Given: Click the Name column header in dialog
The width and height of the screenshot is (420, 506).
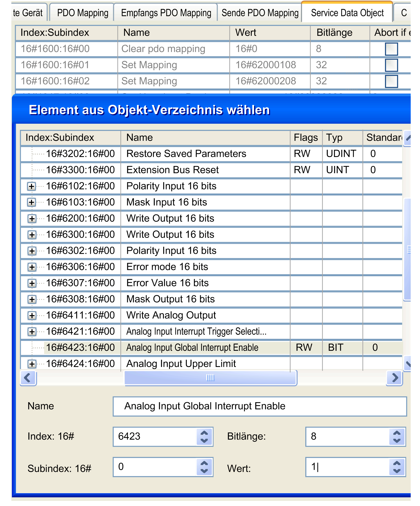Looking at the screenshot, I should (x=205, y=138).
